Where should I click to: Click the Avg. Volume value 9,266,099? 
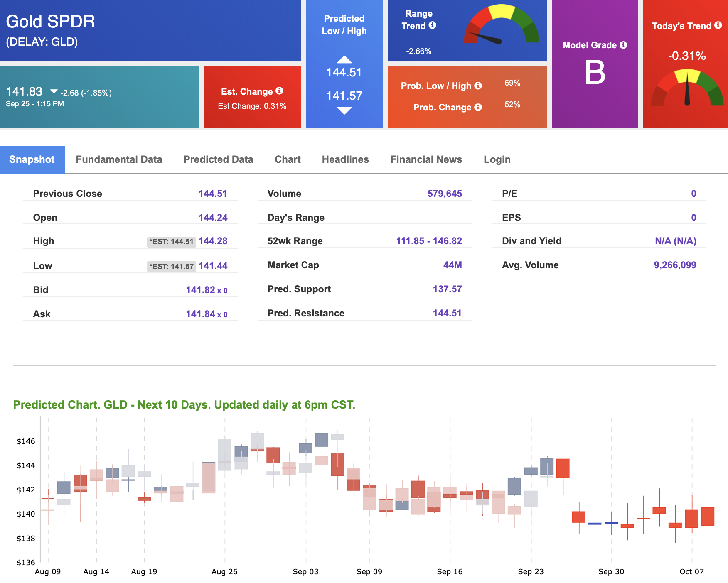tap(675, 265)
